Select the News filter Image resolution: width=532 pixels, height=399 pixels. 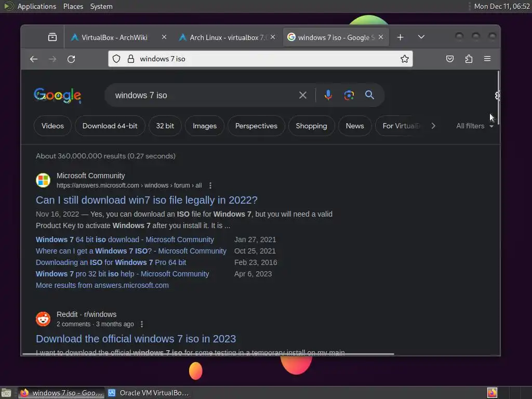[355, 126]
